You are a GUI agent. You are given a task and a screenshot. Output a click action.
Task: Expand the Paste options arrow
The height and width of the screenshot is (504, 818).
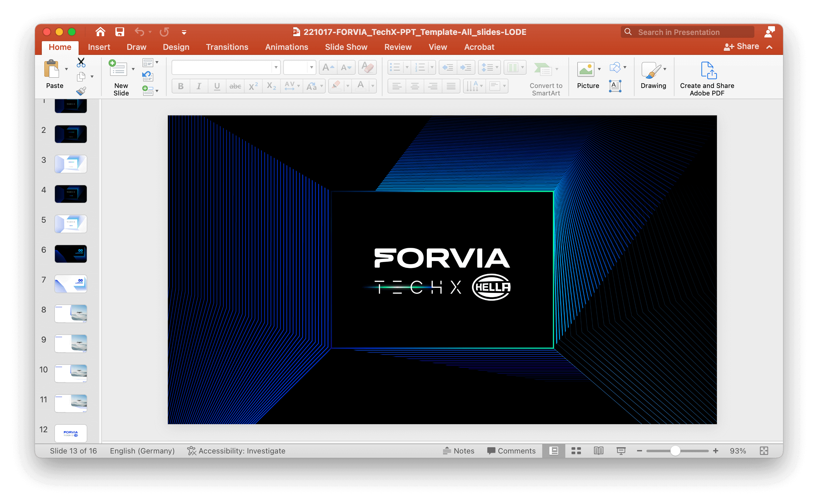click(x=66, y=69)
